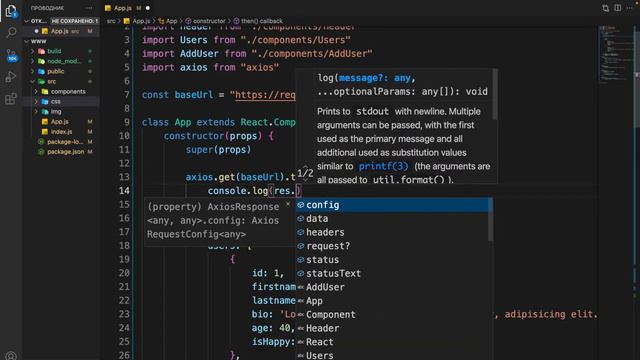Open the Accounts icon at sidebar bottom
This screenshot has width=640, height=360.
(11, 356)
